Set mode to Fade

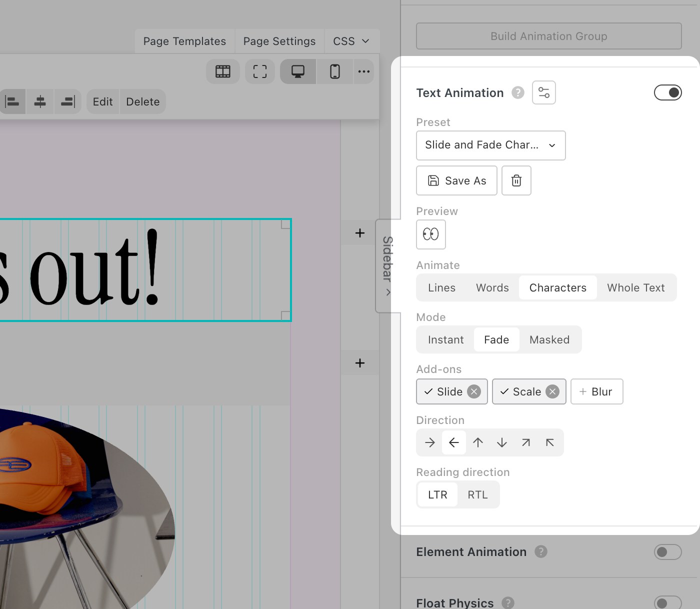496,339
